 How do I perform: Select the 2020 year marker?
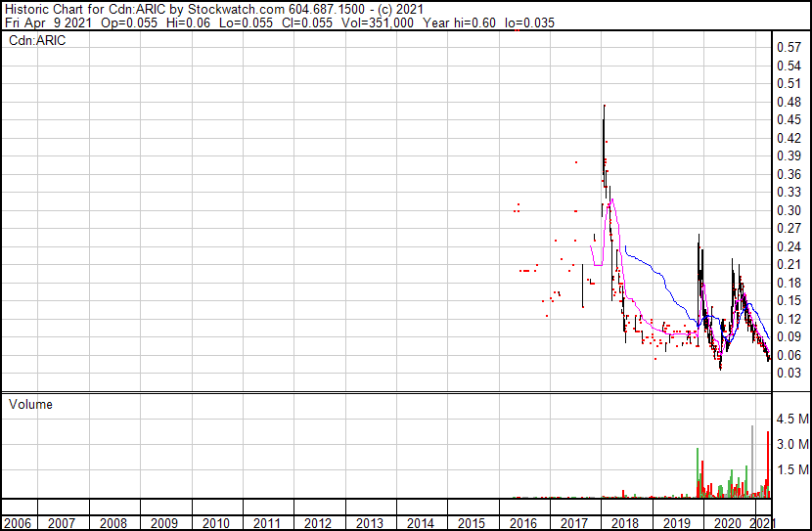coord(727,523)
